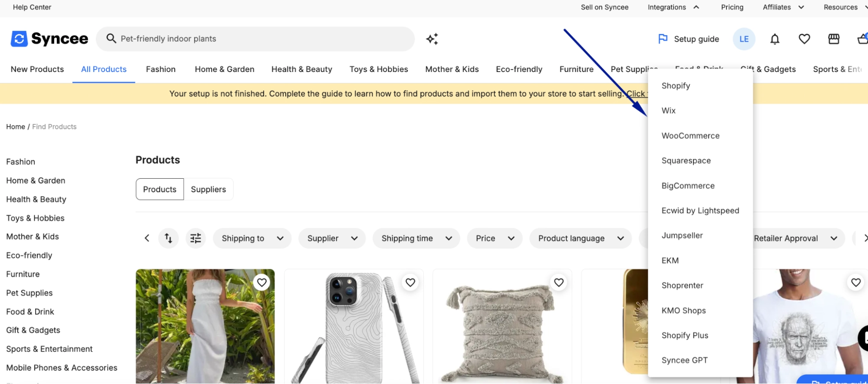Image resolution: width=868 pixels, height=384 pixels.
Task: Expand the Affiliates menu
Action: point(783,7)
